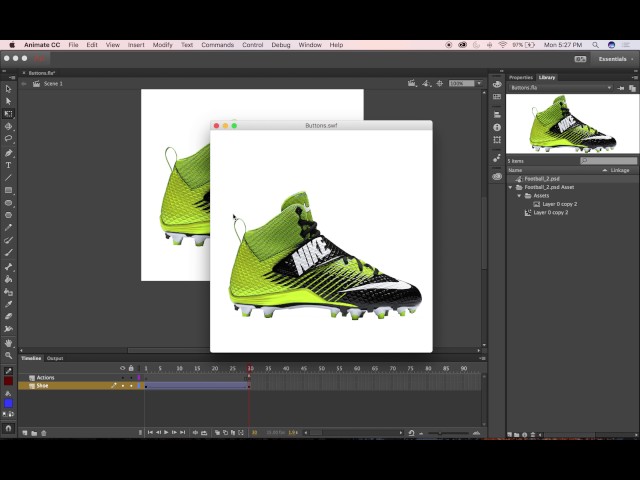
Task: Hide the Shoe layer
Action: point(122,386)
